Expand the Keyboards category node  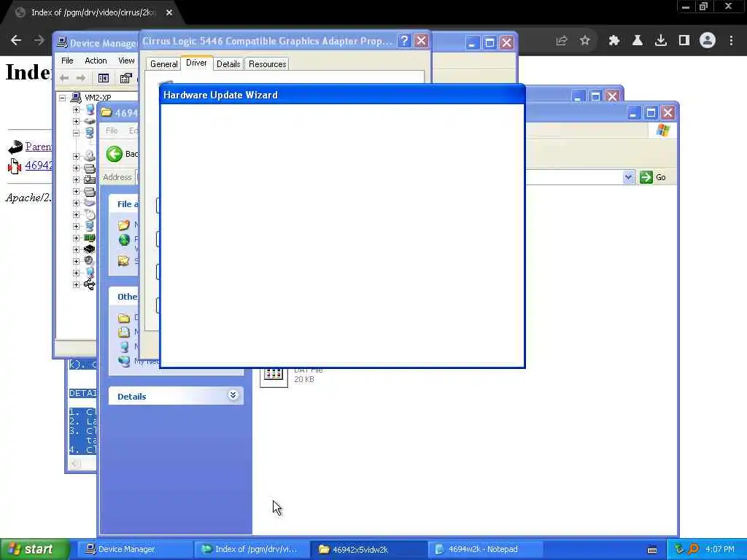click(x=76, y=203)
